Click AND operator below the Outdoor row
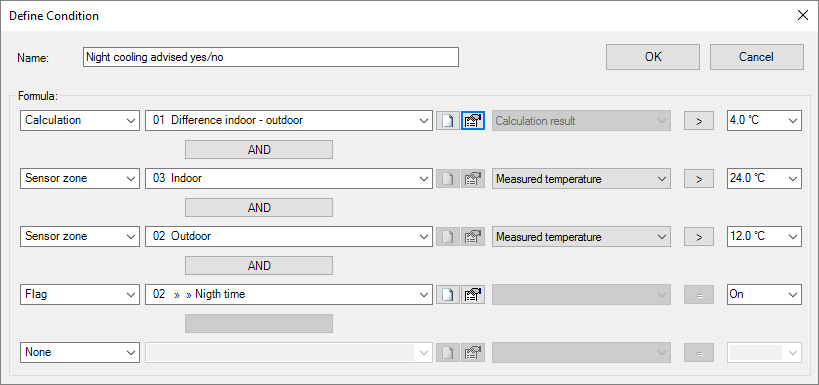This screenshot has height=385, width=819. coord(259,265)
